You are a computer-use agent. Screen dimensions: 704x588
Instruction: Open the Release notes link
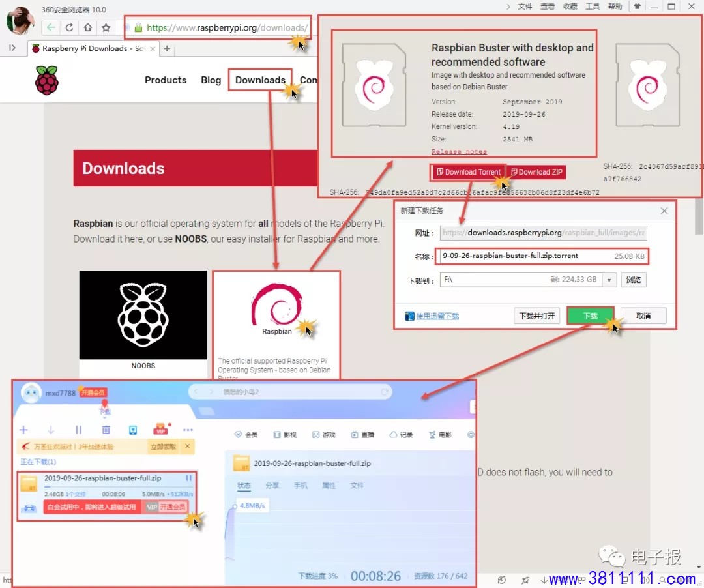pos(459,152)
